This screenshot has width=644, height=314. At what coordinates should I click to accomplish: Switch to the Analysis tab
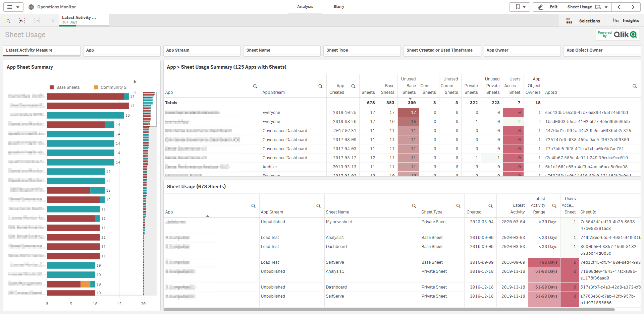pos(305,7)
